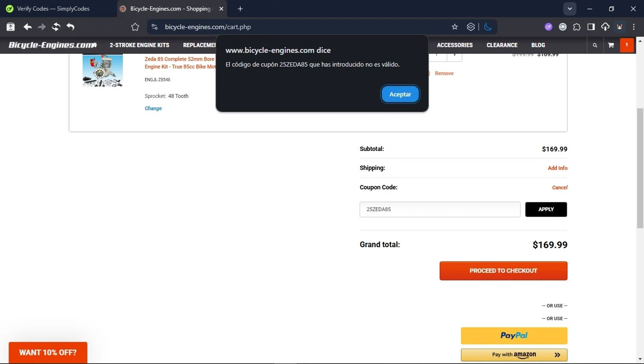Click the Subtotal value $169.99
Viewport: 644px width, 364px height.
555,149
